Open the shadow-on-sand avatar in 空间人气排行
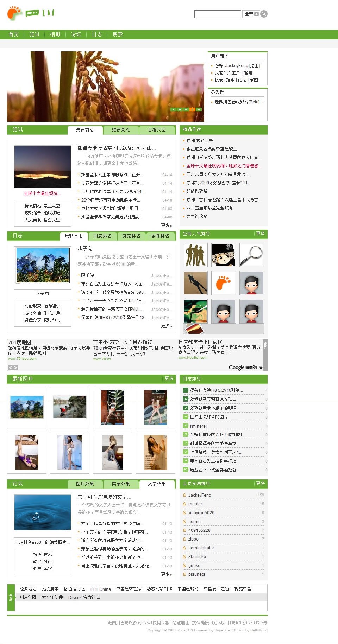The height and width of the screenshot is (644, 338). coord(195,283)
